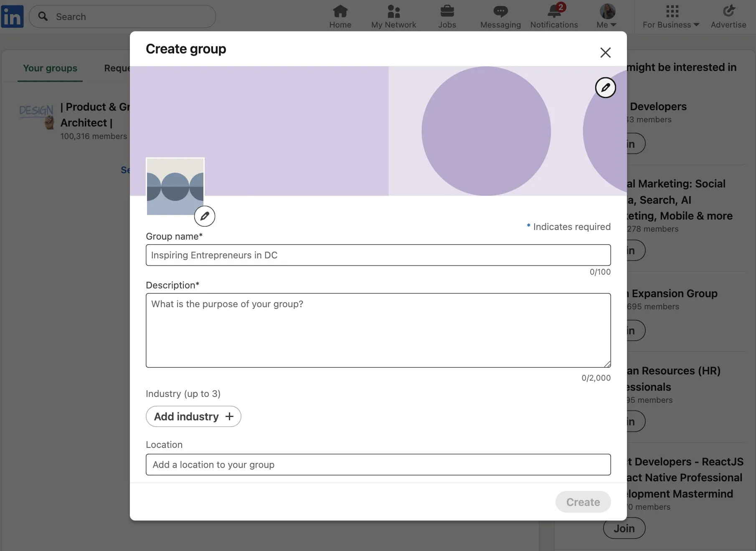Open the LinkedIn home feed
Image resolution: width=756 pixels, height=551 pixels.
(x=340, y=17)
